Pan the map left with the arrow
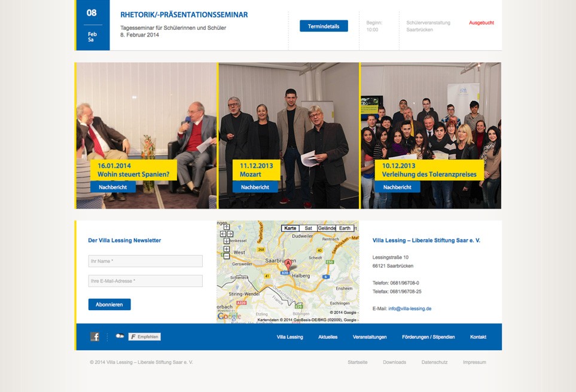 (223, 234)
